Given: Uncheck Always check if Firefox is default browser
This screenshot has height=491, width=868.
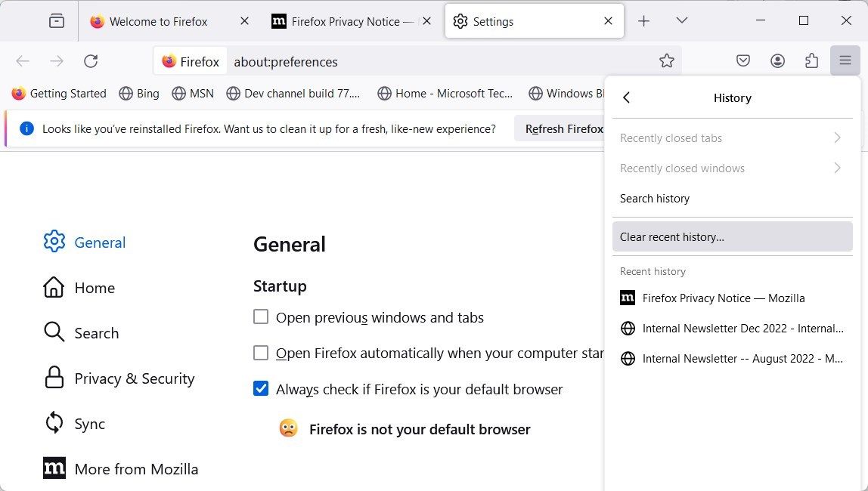Looking at the screenshot, I should (261, 389).
